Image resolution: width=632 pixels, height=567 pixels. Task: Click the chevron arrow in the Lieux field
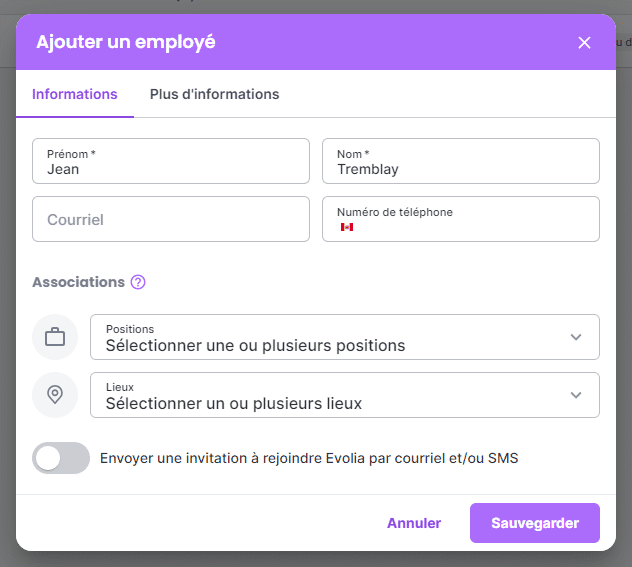pos(576,395)
